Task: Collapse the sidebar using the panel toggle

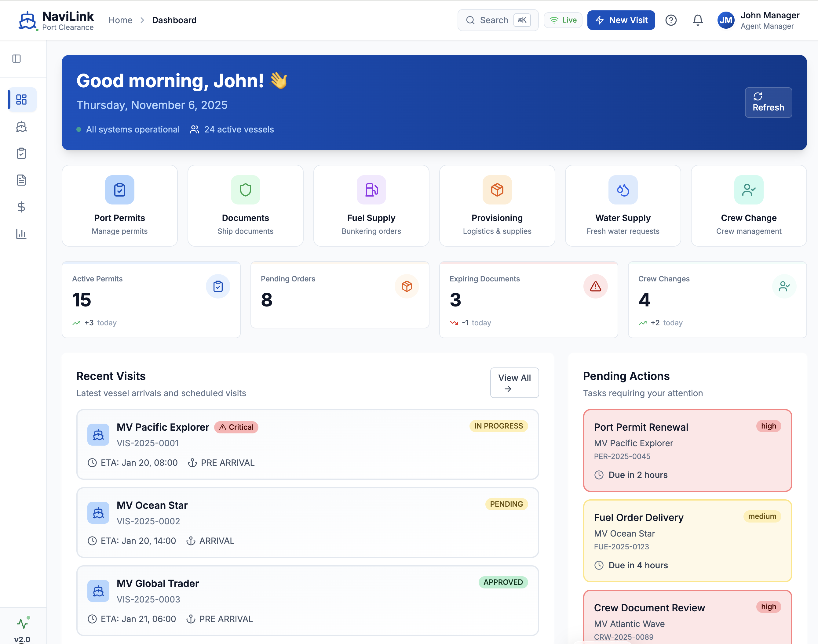Action: tap(16, 58)
